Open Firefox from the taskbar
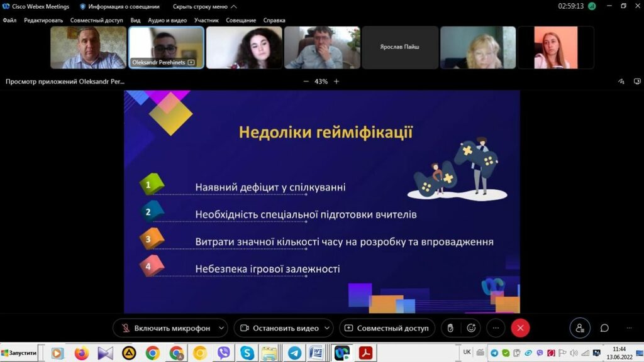 [x=81, y=353]
